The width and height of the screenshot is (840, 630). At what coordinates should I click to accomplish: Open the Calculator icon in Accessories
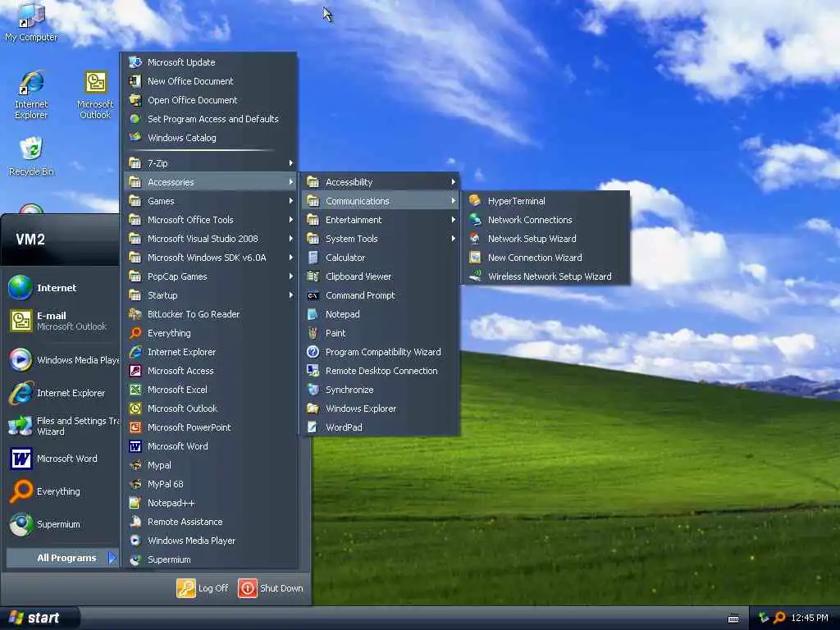click(x=313, y=258)
